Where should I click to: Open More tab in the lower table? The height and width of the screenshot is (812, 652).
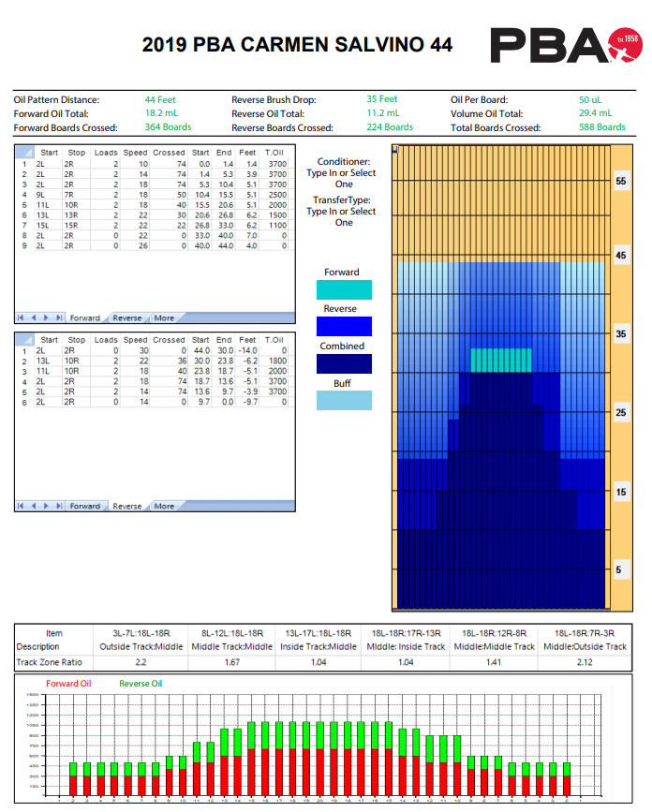click(x=164, y=506)
